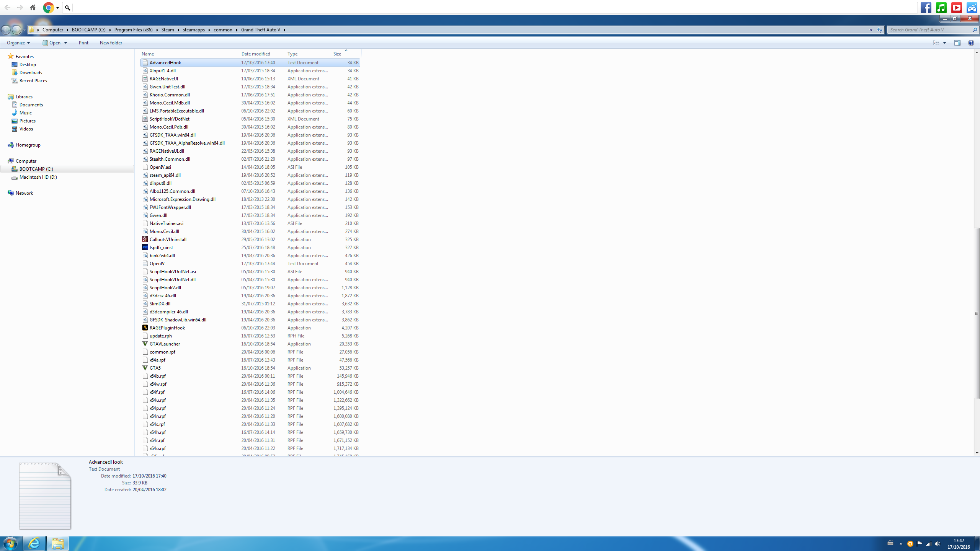The height and width of the screenshot is (551, 980).
Task: Select Downloads in the Favorites list
Action: [x=31, y=73]
